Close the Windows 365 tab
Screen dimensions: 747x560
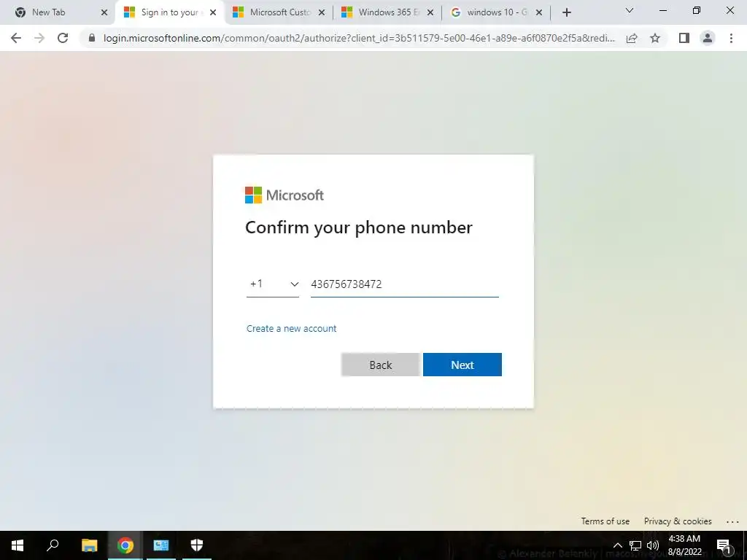(x=430, y=12)
